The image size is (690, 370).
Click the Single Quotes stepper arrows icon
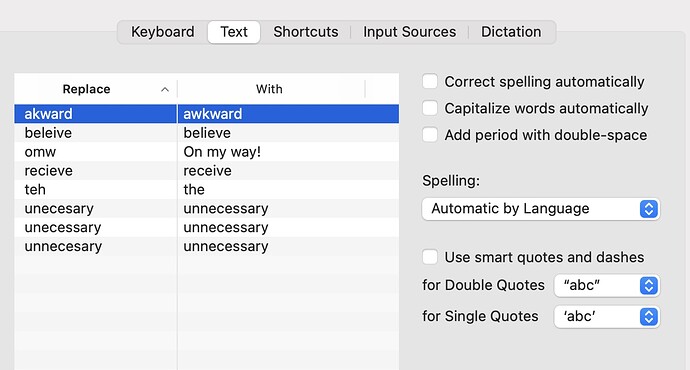(649, 317)
